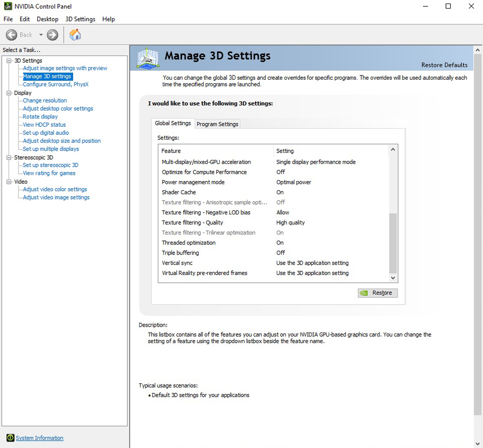Select the Triple buffering row
The image size is (483, 448).
[274, 253]
